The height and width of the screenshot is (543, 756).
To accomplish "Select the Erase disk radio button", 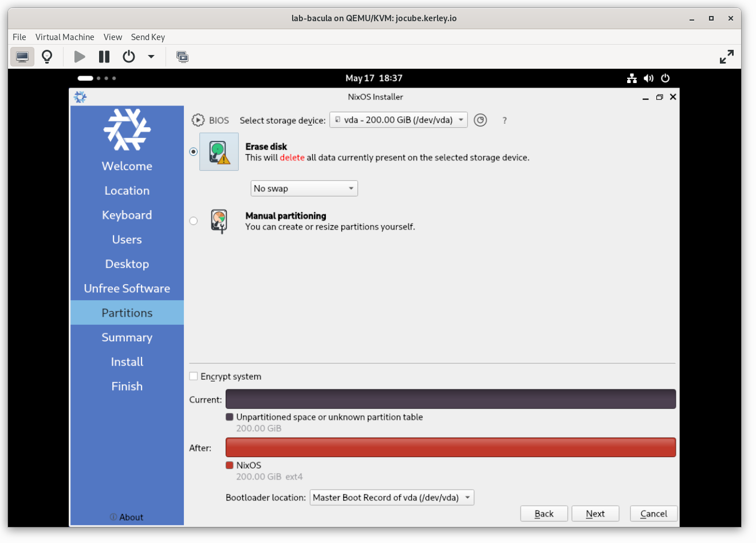I will pyautogui.click(x=194, y=152).
